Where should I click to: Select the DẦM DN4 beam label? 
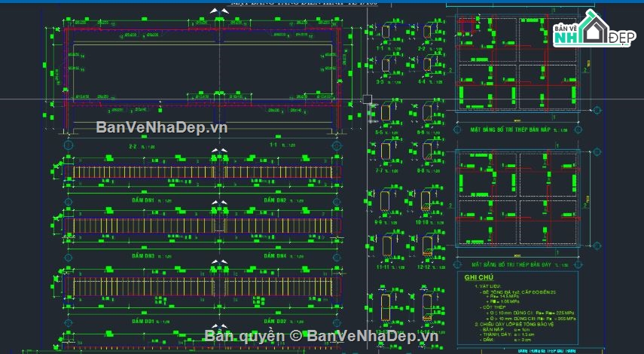[x=275, y=256]
